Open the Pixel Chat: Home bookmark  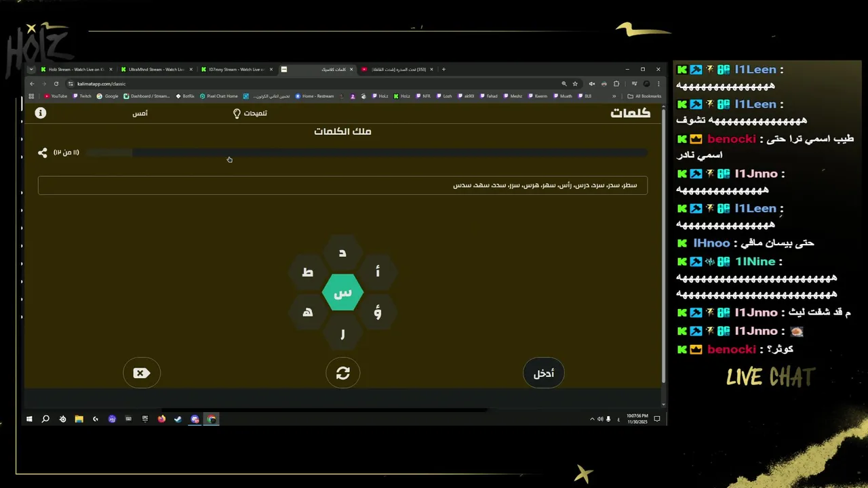click(218, 96)
